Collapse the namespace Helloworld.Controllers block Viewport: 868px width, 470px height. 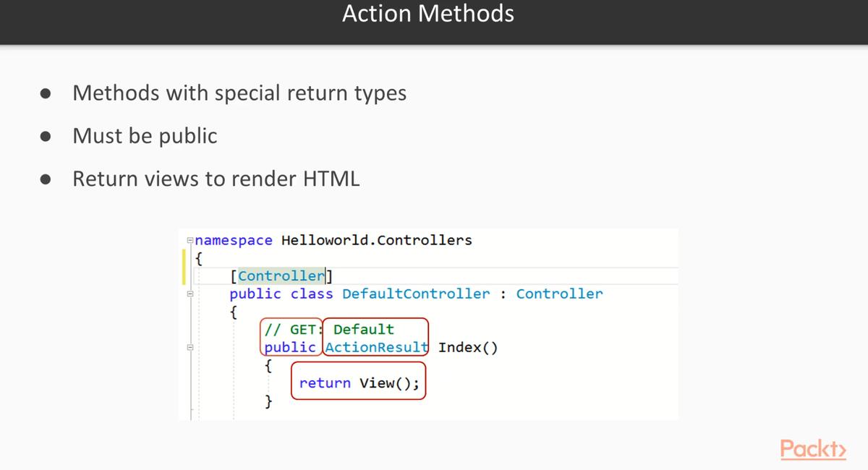190,240
